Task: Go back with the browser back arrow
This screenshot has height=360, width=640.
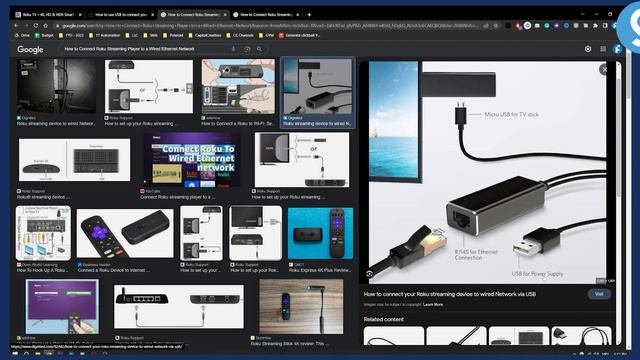Action: [16, 25]
